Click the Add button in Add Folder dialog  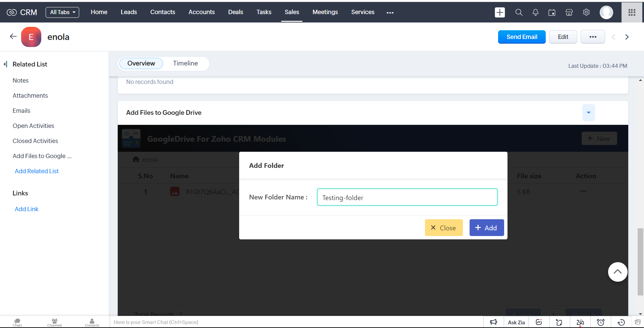click(486, 228)
